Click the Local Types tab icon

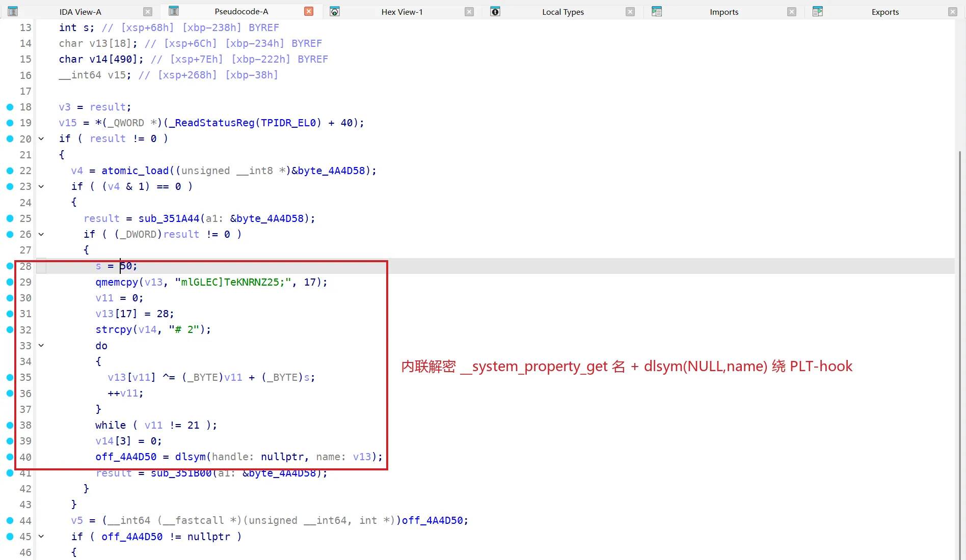click(x=495, y=11)
